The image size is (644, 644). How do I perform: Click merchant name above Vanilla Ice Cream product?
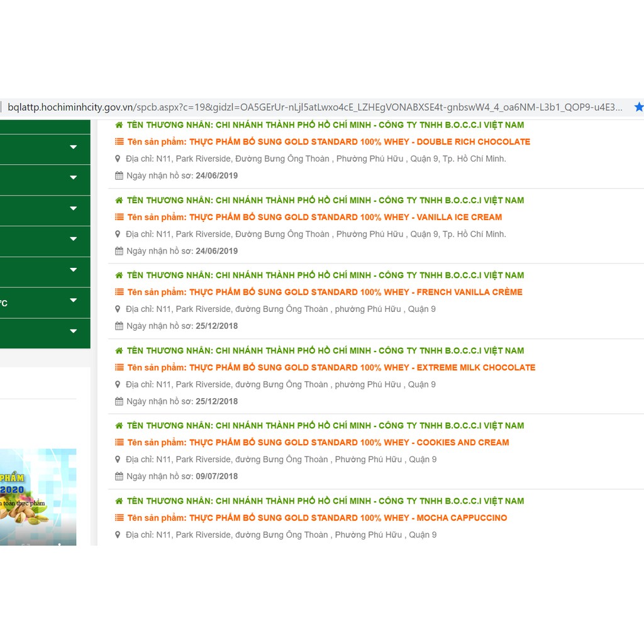click(325, 201)
